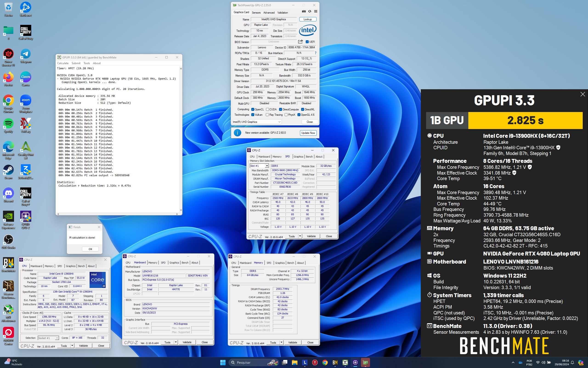Toggle the OpenCL checkbox in GPU-Z
This screenshot has height=368, width=588.
pyautogui.click(x=253, y=109)
